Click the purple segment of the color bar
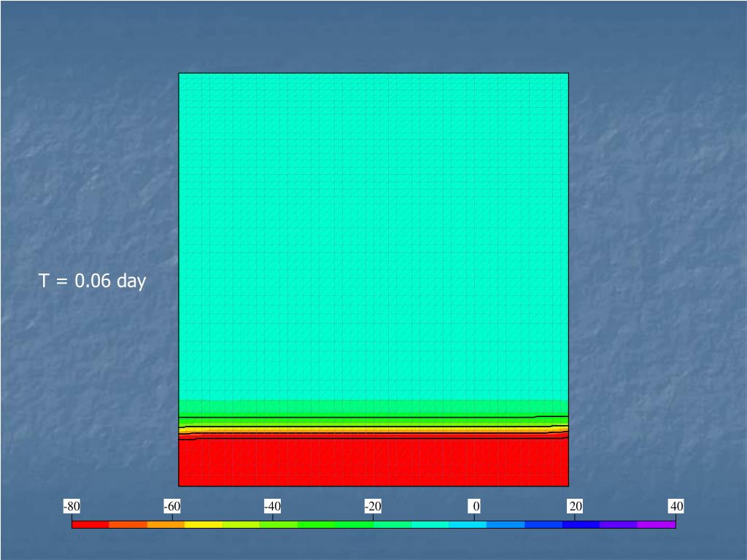 coord(657,524)
